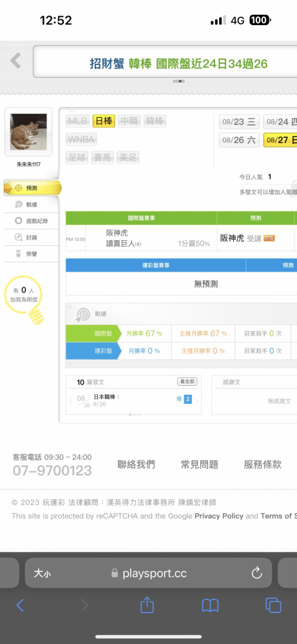Viewport: 297px width, 644px height.
Task: Tap the Safari share icon
Action: (x=147, y=605)
